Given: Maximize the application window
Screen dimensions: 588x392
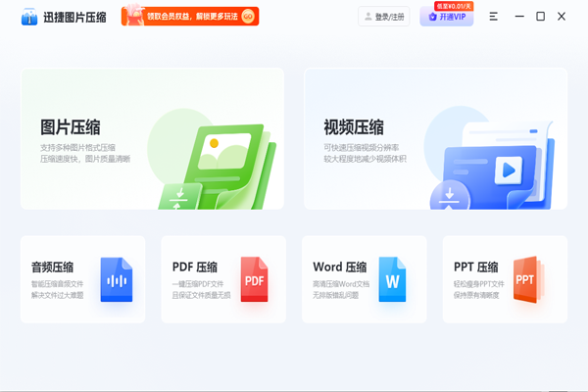Looking at the screenshot, I should (x=540, y=17).
